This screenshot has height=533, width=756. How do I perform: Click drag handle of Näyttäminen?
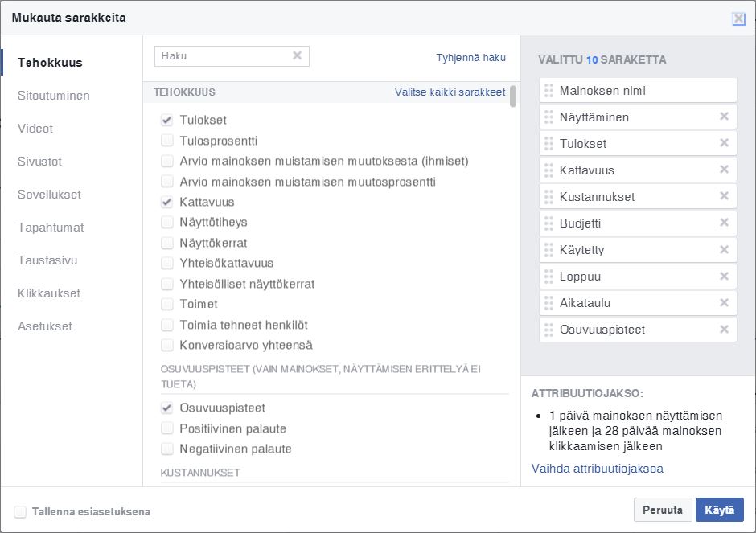549,117
